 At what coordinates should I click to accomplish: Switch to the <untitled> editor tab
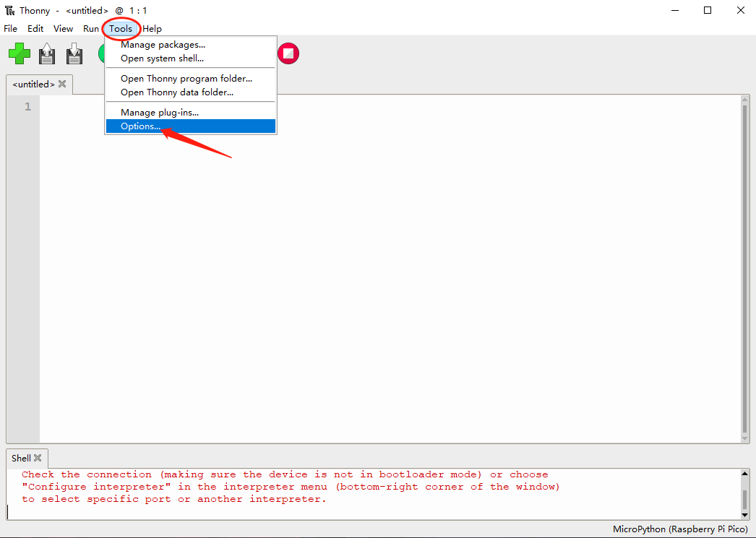pos(33,84)
